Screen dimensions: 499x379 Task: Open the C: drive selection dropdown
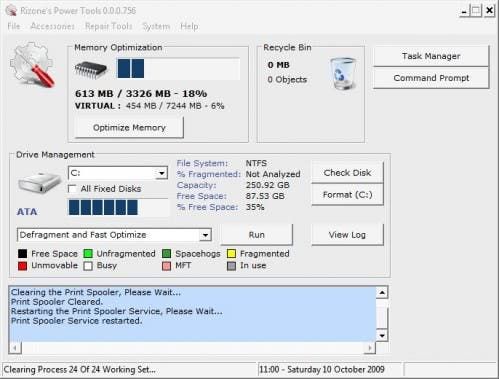pos(161,173)
